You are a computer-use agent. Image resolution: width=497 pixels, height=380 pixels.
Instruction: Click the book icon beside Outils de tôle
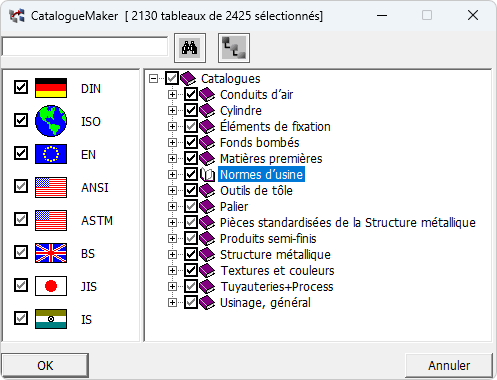(207, 190)
